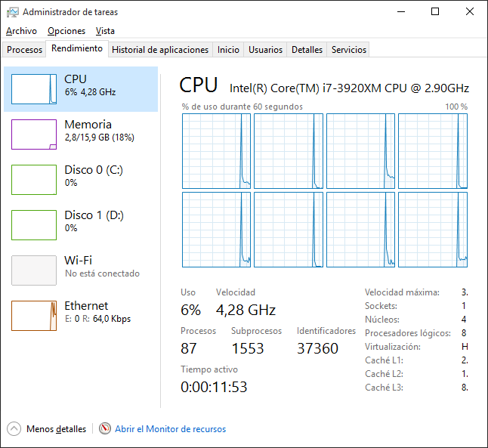
Task: Go to the Inicio tab
Action: point(228,50)
